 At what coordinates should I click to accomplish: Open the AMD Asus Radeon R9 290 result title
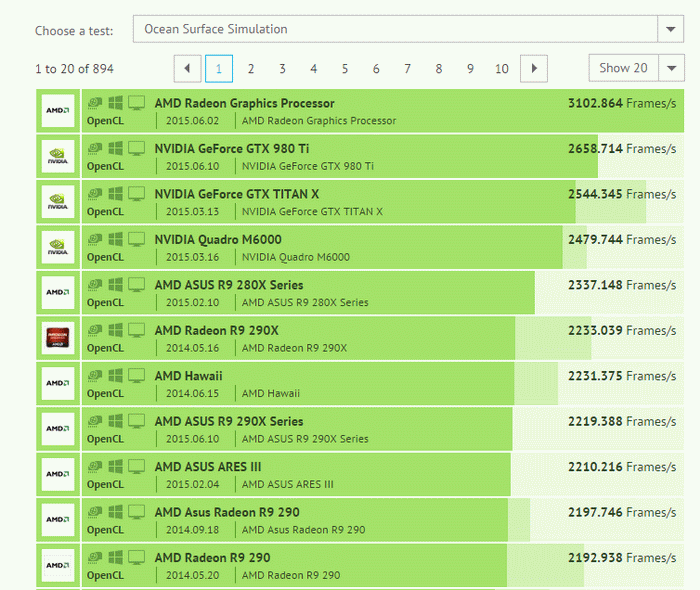tap(227, 513)
